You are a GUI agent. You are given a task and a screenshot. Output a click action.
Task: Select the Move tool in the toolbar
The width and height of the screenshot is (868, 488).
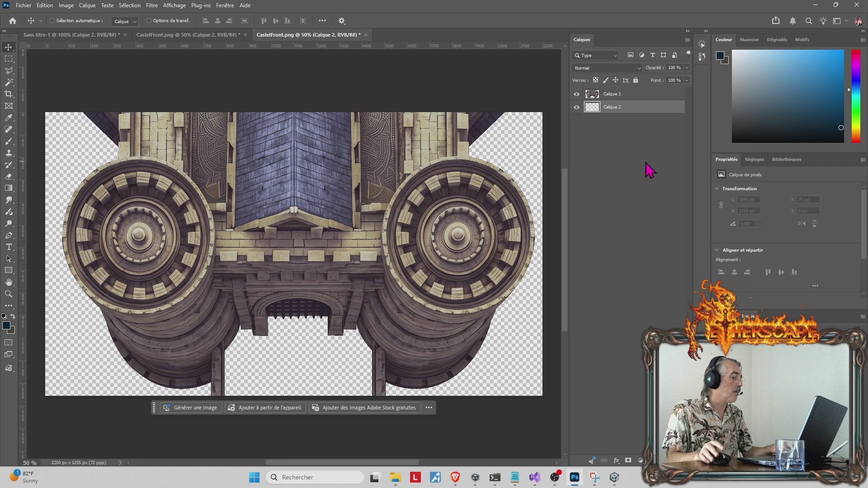[9, 47]
